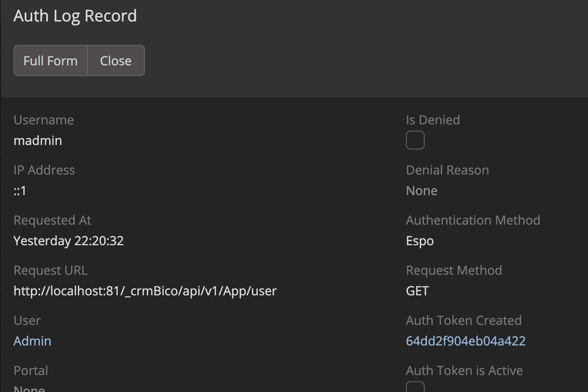Click the GET request method value
Viewport: 588px width, 392px height.
(417, 291)
